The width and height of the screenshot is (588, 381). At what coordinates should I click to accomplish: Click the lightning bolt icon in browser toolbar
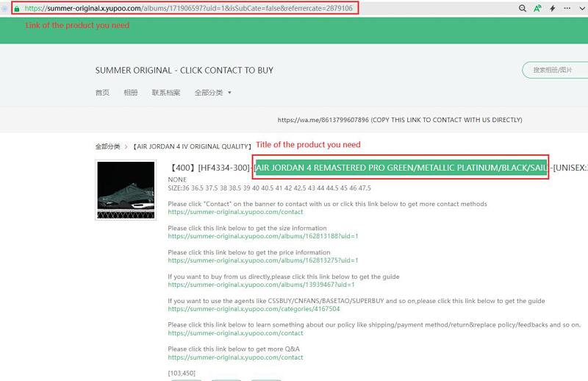(553, 8)
